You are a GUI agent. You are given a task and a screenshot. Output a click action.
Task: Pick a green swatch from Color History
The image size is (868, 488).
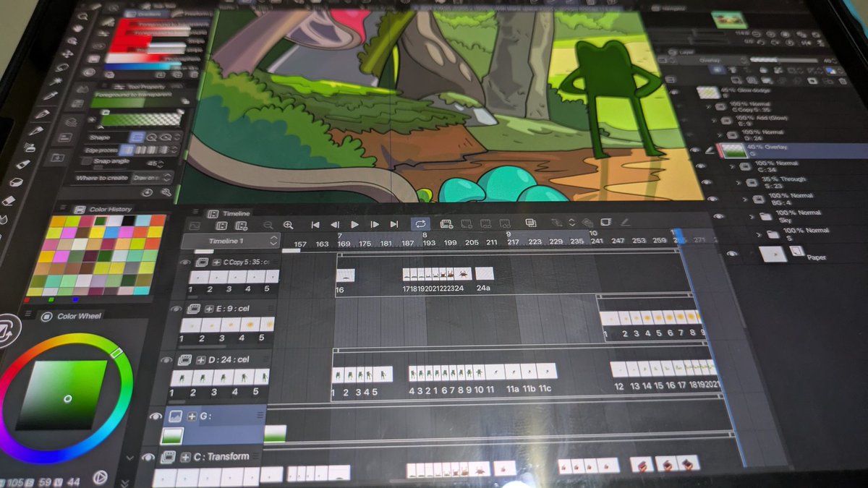(x=101, y=221)
